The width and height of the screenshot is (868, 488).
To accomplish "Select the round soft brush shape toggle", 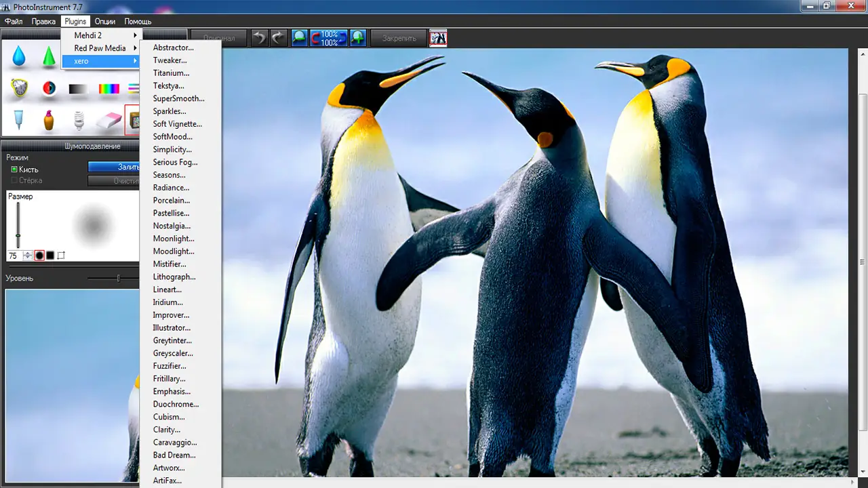I will click(x=39, y=256).
